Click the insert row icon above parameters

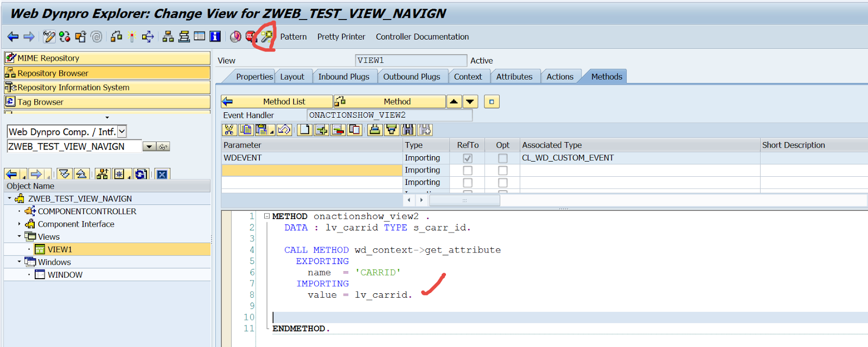click(x=321, y=130)
